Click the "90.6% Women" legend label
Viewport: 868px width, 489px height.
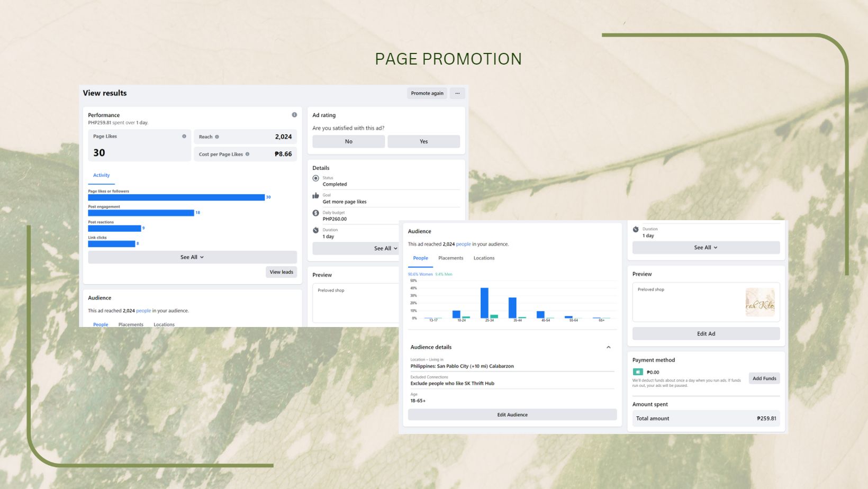(420, 274)
